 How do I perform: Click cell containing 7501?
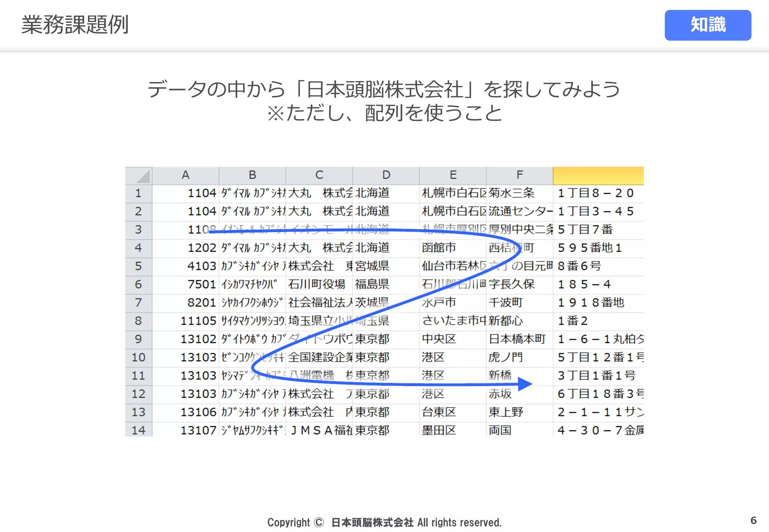[x=185, y=285]
